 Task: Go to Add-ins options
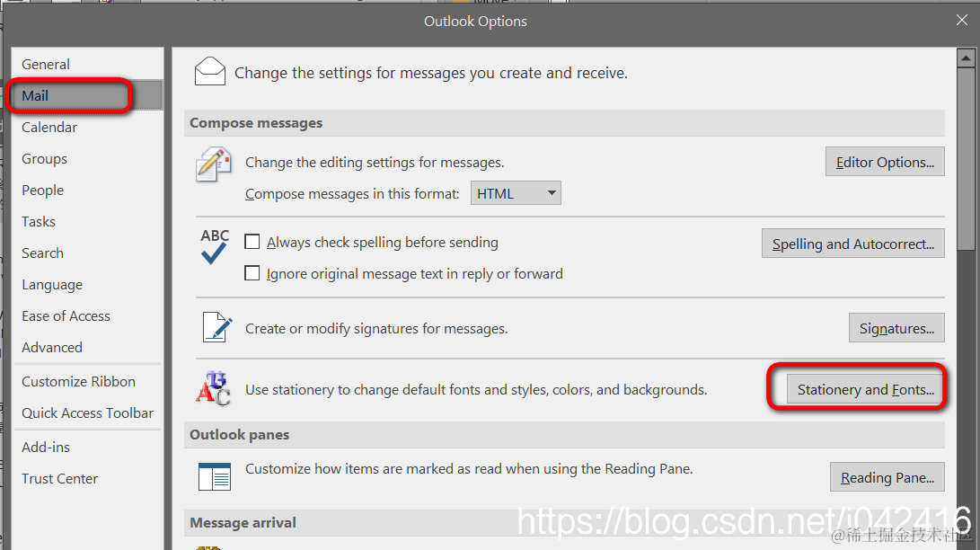pyautogui.click(x=87, y=448)
